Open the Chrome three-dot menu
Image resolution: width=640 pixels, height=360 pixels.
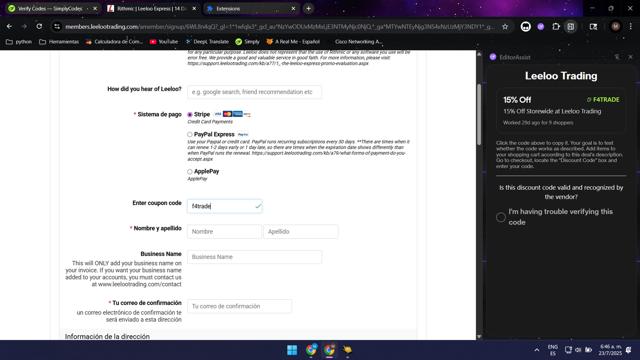(630, 27)
